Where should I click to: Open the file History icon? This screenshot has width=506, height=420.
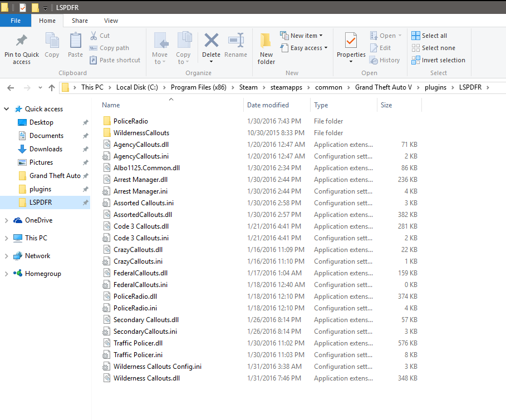pyautogui.click(x=374, y=60)
